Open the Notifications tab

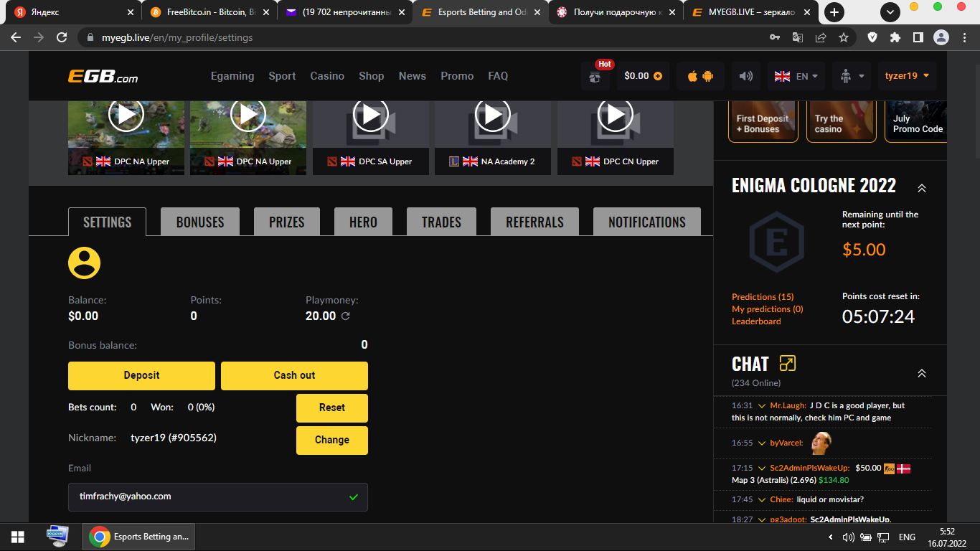647,222
